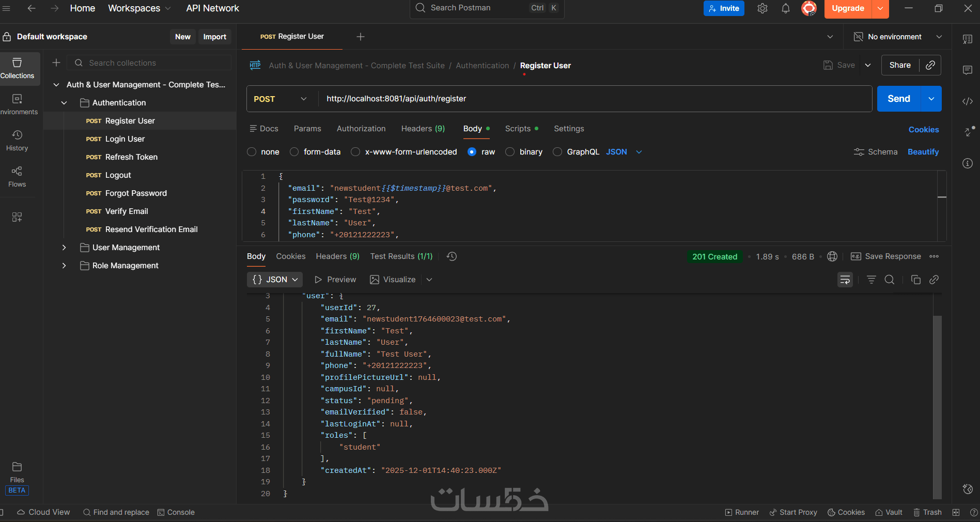Collapse the Authentication folder
Screen dimensions: 980x522
[x=64, y=103]
